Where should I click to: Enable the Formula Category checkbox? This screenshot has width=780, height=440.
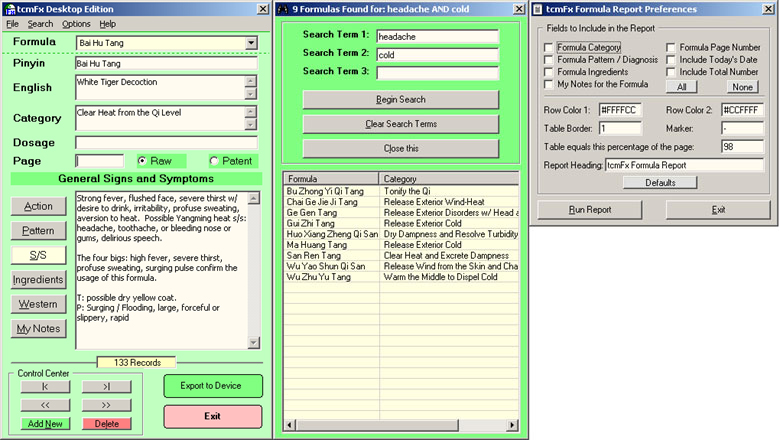click(548, 47)
